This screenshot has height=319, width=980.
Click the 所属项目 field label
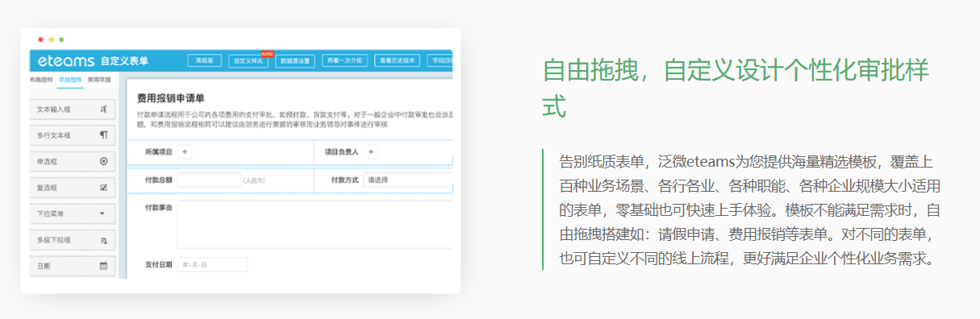[x=158, y=151]
